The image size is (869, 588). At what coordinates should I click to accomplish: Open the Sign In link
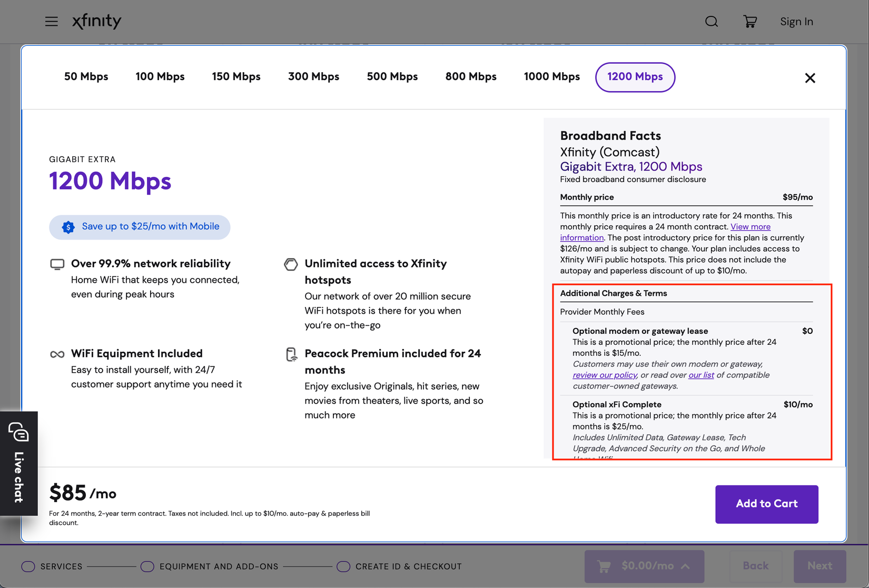(796, 22)
